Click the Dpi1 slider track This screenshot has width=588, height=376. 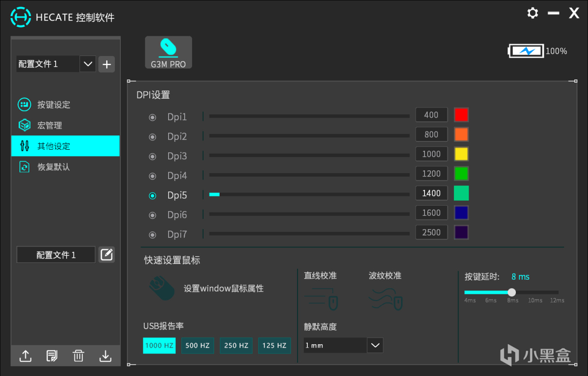coord(309,116)
